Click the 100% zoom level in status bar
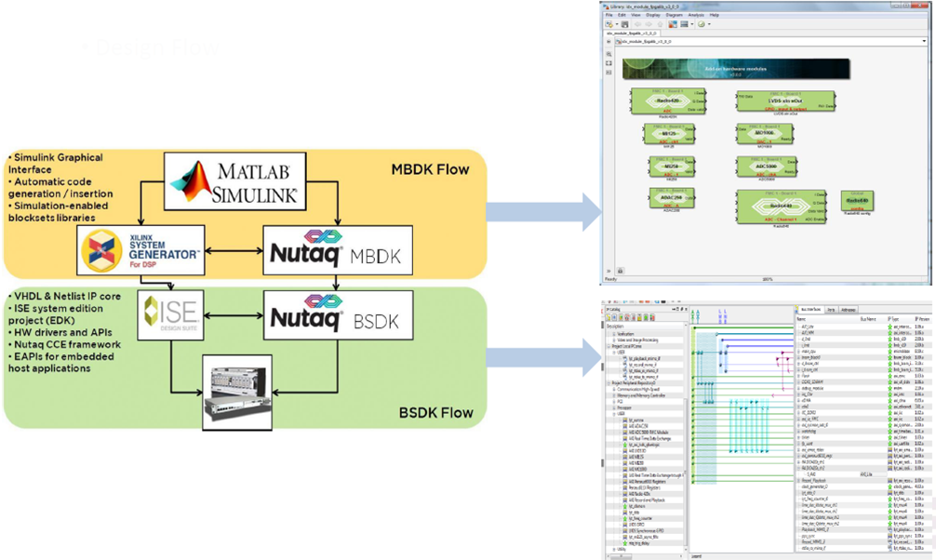The width and height of the screenshot is (936, 560). pos(768,279)
